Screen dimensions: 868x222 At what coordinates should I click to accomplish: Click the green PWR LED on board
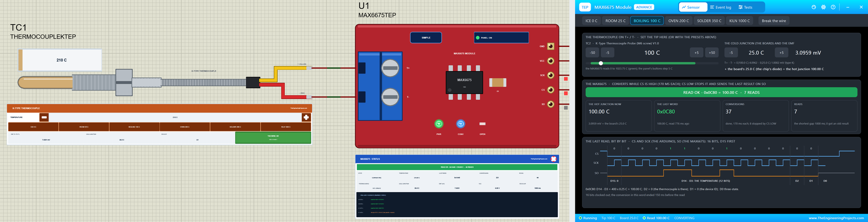click(x=439, y=124)
